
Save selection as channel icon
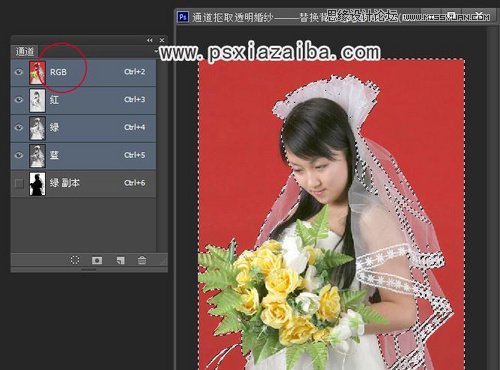(x=97, y=260)
